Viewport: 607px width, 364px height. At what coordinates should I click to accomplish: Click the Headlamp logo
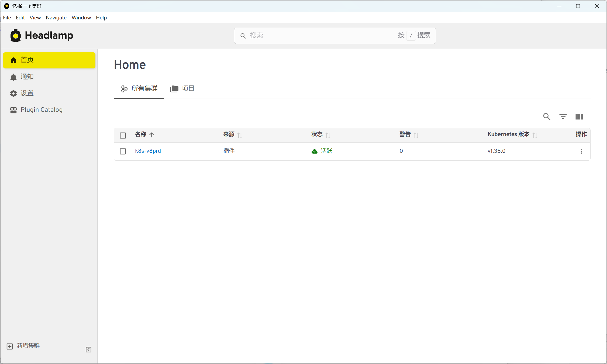(42, 36)
